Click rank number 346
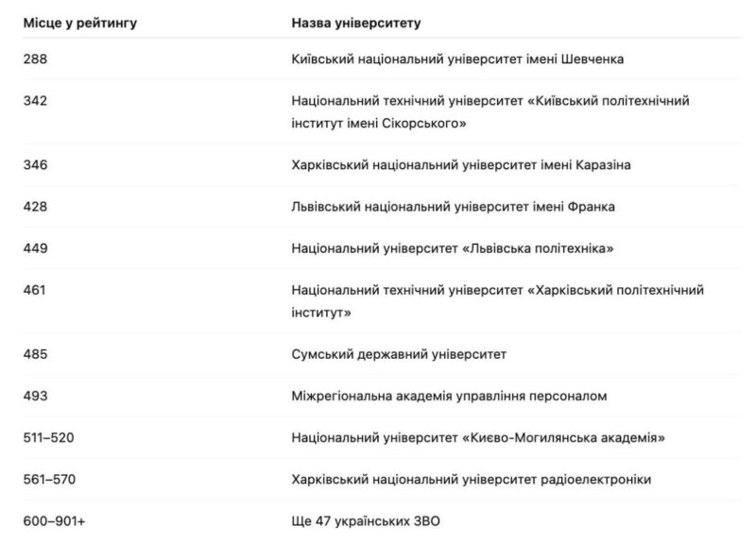 pos(35,164)
